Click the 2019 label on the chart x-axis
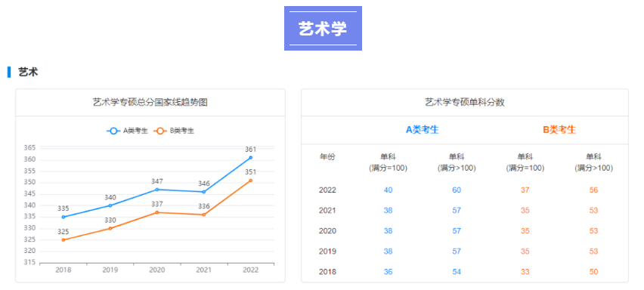644x290 pixels. coord(110,270)
